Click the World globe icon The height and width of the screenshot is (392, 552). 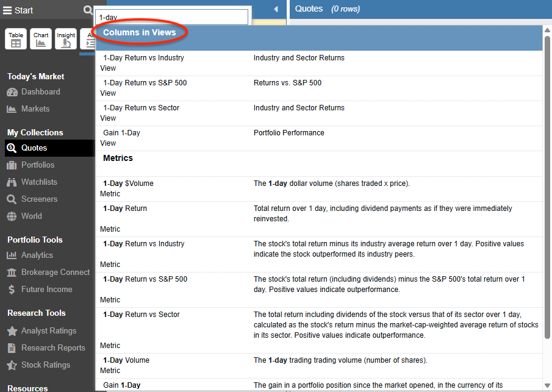pos(12,216)
